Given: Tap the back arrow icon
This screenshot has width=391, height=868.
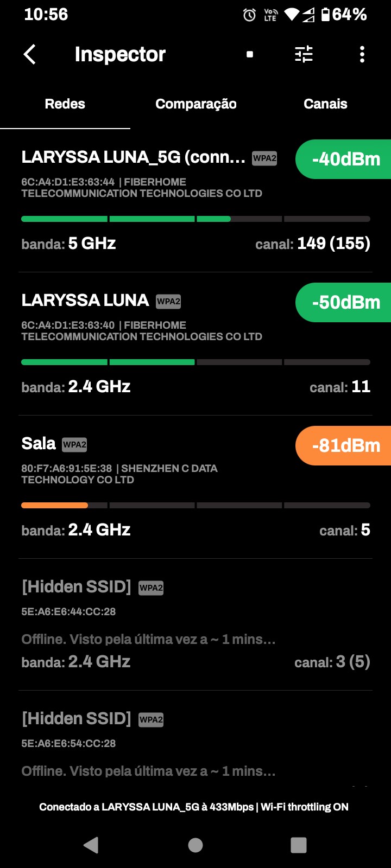Looking at the screenshot, I should [30, 54].
